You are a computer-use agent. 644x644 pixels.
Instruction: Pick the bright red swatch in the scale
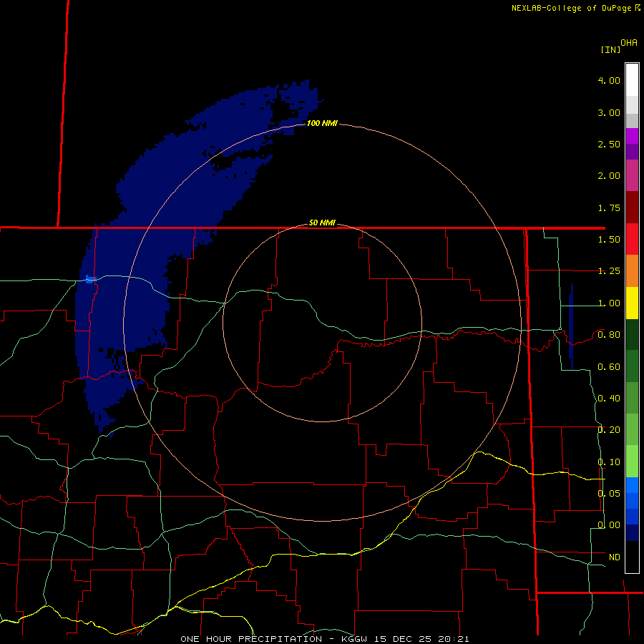tap(632, 239)
